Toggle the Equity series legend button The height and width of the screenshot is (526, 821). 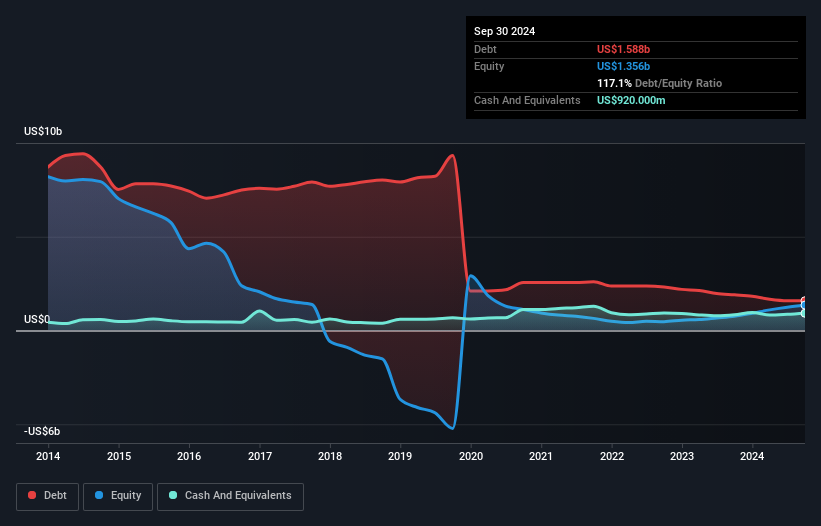118,496
